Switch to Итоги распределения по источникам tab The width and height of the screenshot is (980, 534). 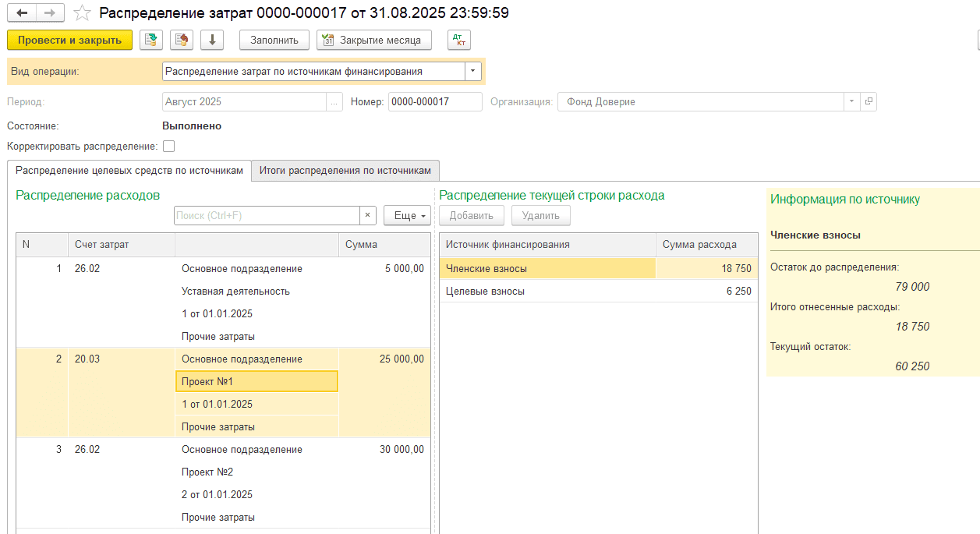coord(345,171)
